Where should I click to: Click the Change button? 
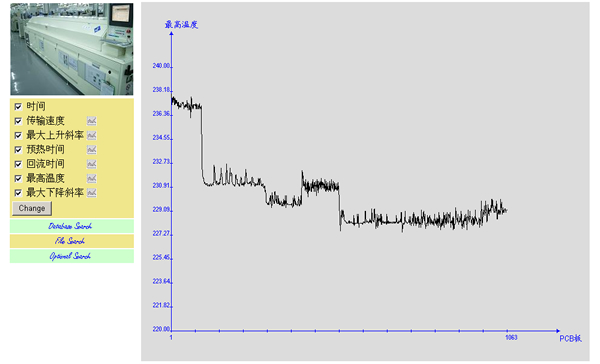[x=32, y=209]
